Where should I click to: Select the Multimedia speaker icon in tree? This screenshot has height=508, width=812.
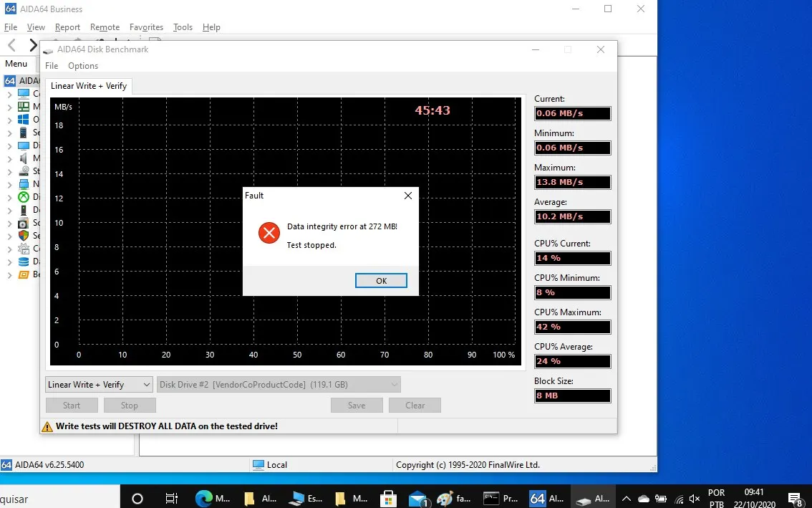(24, 158)
